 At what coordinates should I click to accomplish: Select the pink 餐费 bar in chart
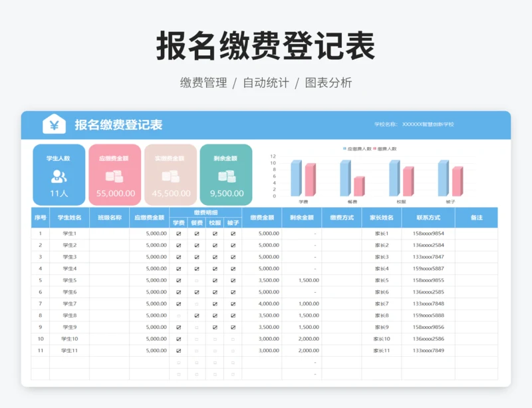coord(358,186)
